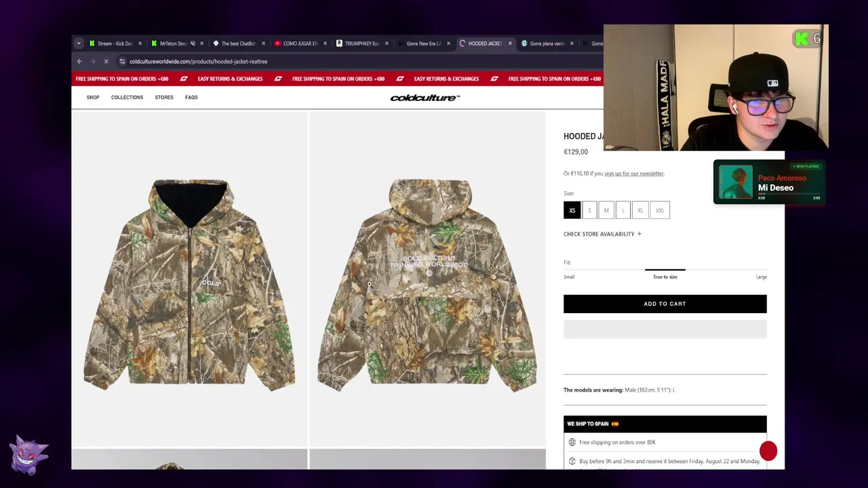
Task: Select size XS
Action: pos(572,210)
